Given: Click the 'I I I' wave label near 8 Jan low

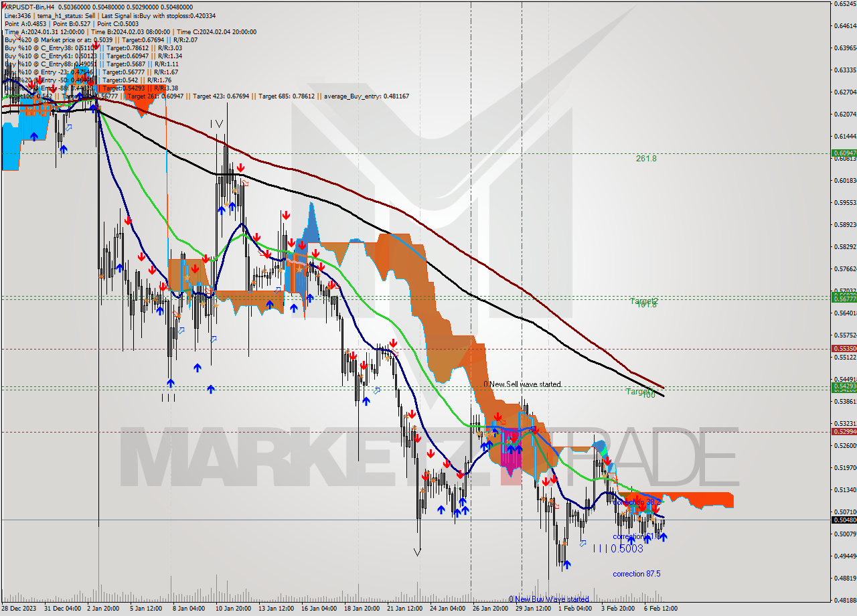Looking at the screenshot, I should 168,397.
